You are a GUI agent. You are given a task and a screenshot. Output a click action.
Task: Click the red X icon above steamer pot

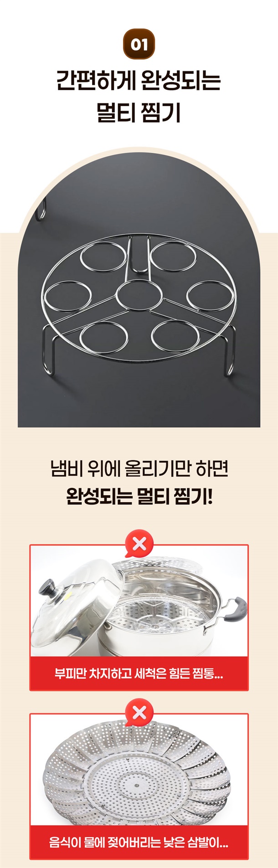(x=139, y=543)
